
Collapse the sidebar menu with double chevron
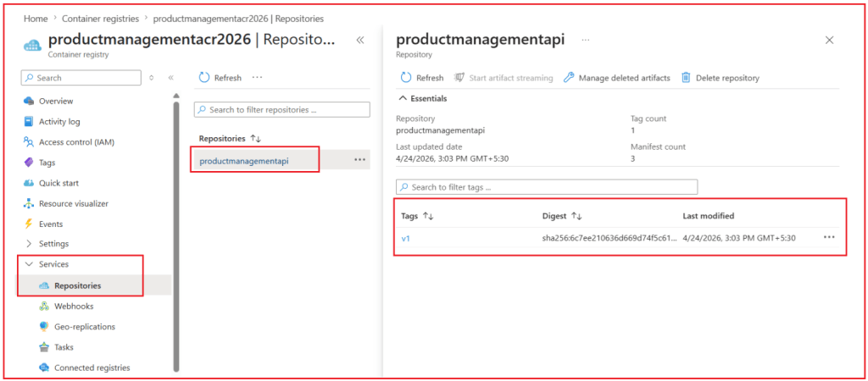(171, 78)
